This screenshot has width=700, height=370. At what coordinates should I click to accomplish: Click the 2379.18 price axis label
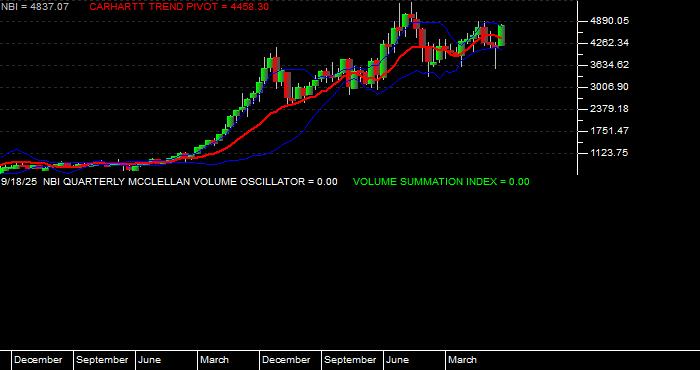point(609,109)
